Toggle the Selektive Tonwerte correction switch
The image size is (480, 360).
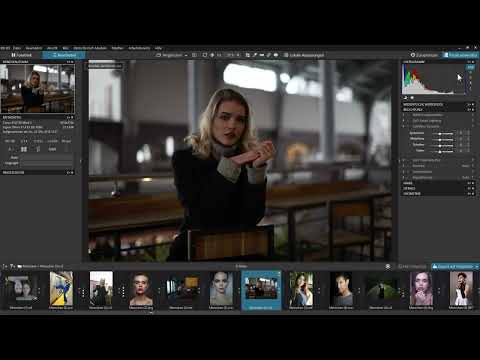tap(409, 126)
